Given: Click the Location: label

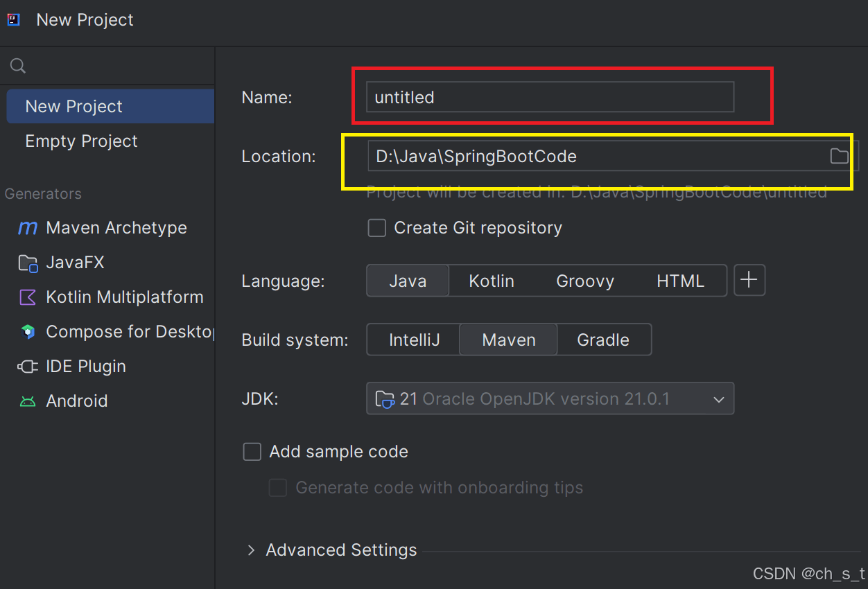Looking at the screenshot, I should (x=279, y=157).
